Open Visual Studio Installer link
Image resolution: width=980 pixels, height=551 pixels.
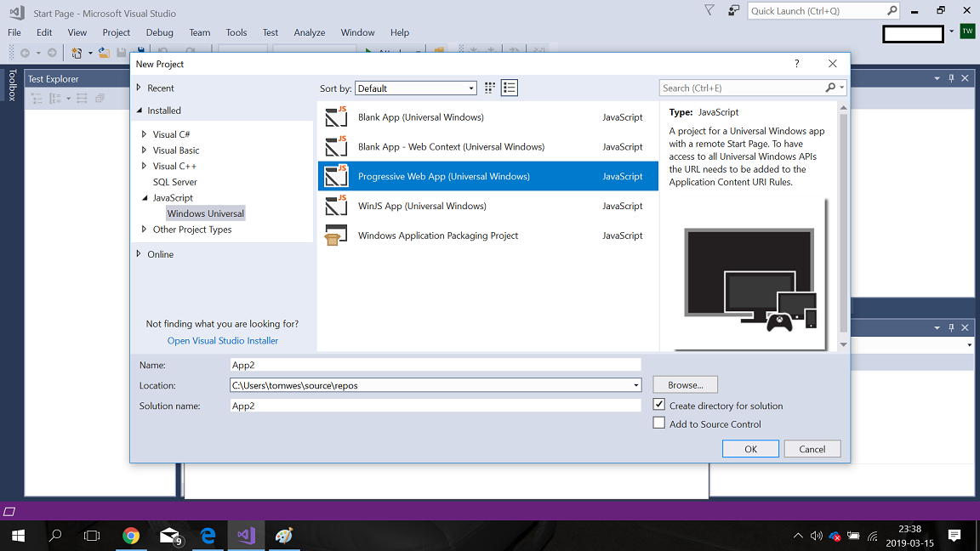223,340
